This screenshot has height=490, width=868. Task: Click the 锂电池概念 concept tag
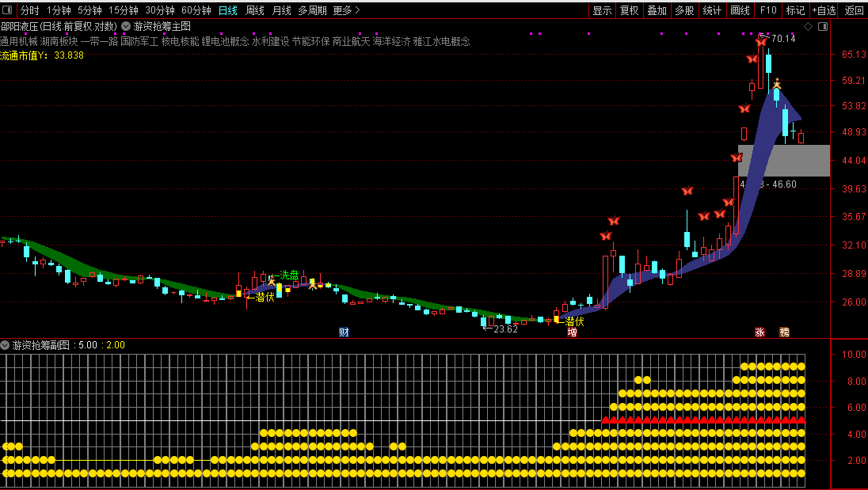tap(225, 41)
